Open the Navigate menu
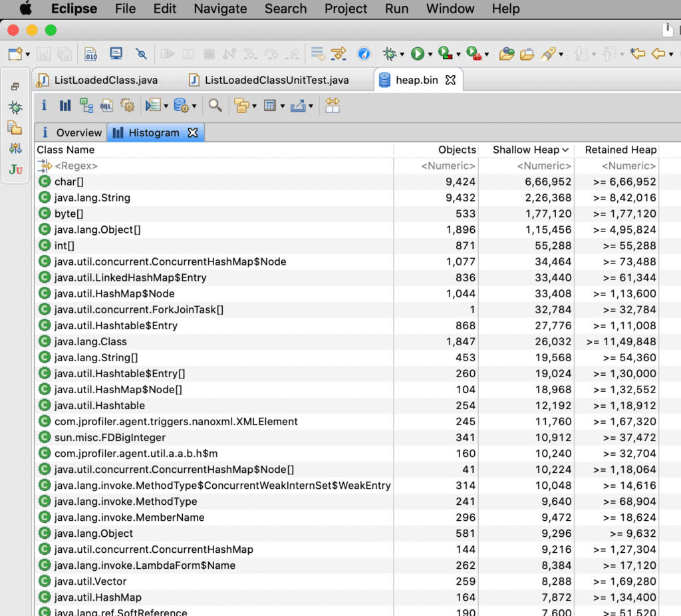681x616 pixels. [x=220, y=9]
